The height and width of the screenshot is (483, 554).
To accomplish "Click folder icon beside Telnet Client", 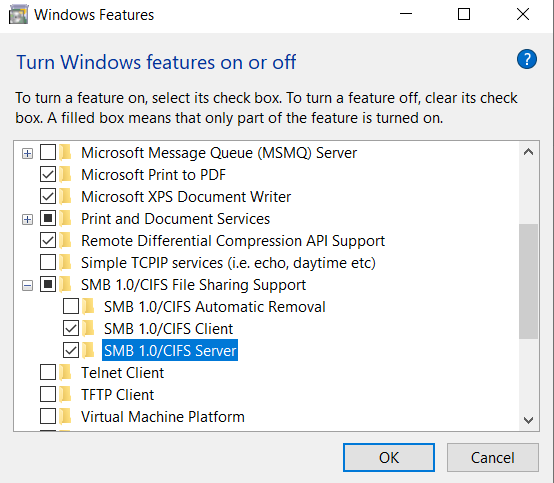I will tap(66, 372).
